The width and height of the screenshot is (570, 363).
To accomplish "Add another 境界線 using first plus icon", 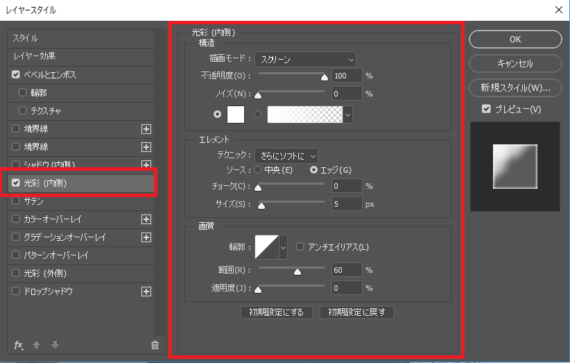I will tap(146, 129).
